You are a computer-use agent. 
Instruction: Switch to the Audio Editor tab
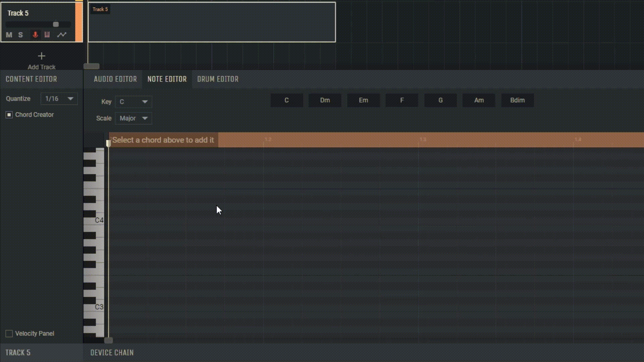[x=115, y=79]
